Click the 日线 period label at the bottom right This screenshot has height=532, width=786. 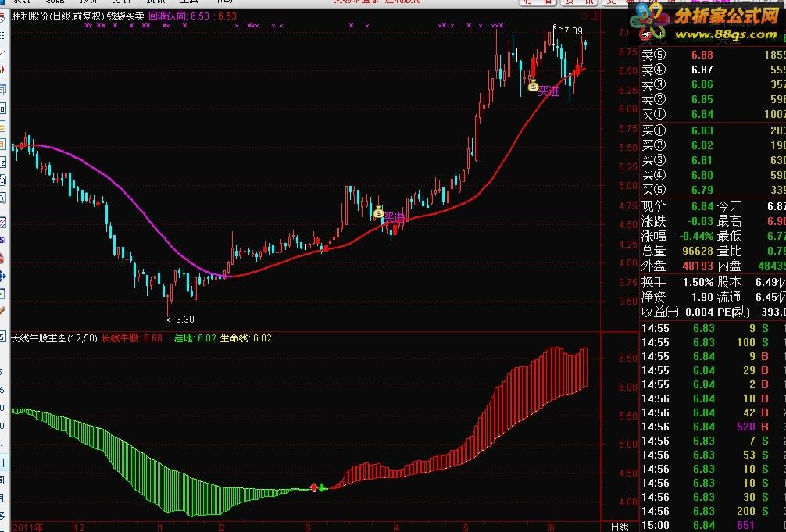point(620,527)
